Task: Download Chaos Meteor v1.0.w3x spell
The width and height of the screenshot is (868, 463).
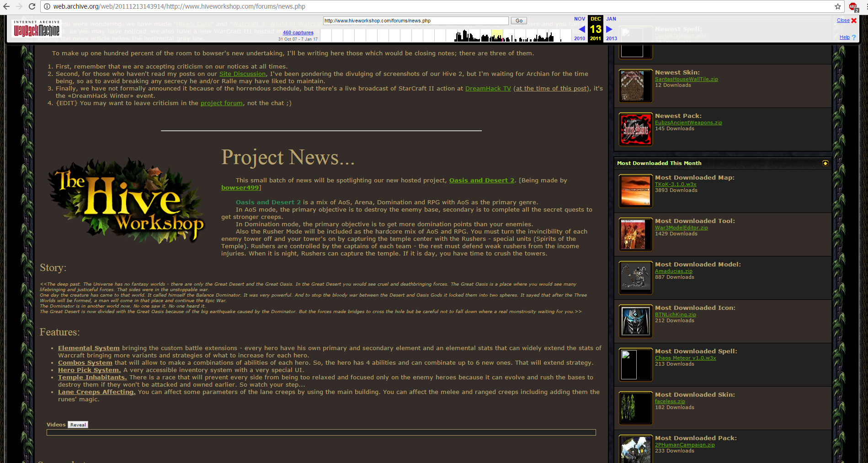Action: (686, 358)
